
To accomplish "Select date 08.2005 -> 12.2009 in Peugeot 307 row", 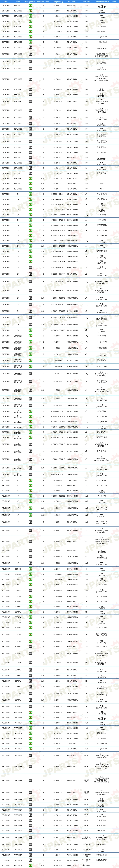I will [57, 496].
